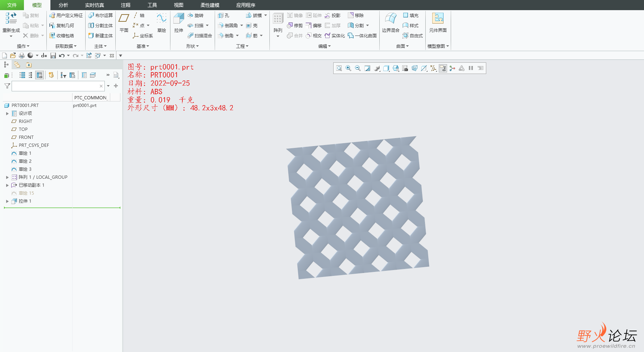Select the Revolve (旋转) tool

(x=195, y=15)
